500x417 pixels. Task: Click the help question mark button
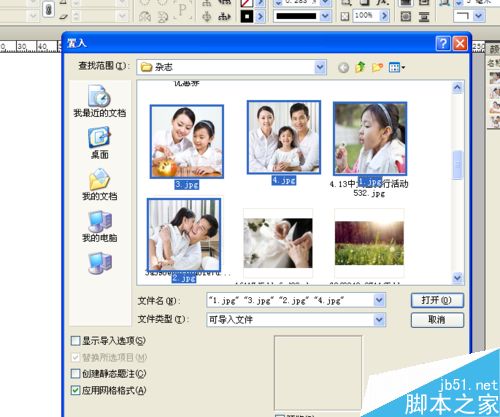click(443, 43)
